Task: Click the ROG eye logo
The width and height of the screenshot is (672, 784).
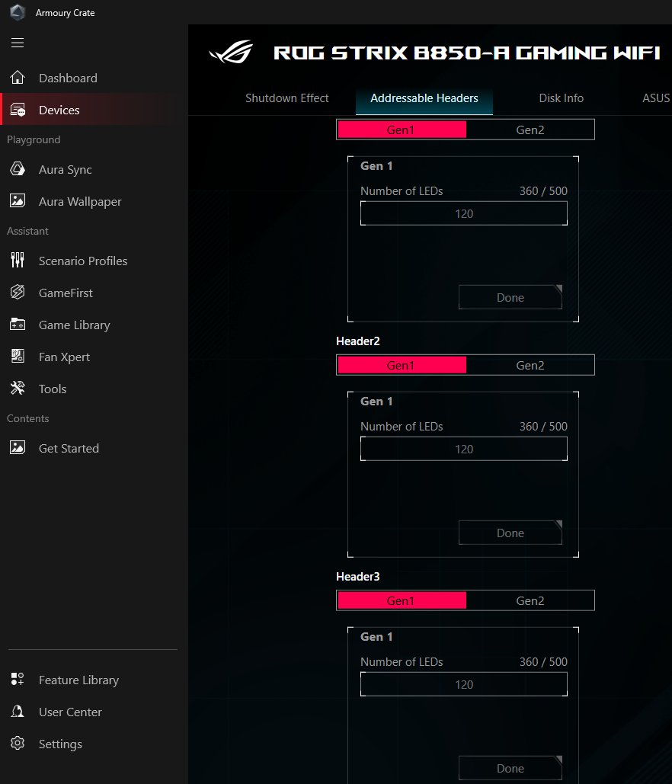Action: click(231, 52)
